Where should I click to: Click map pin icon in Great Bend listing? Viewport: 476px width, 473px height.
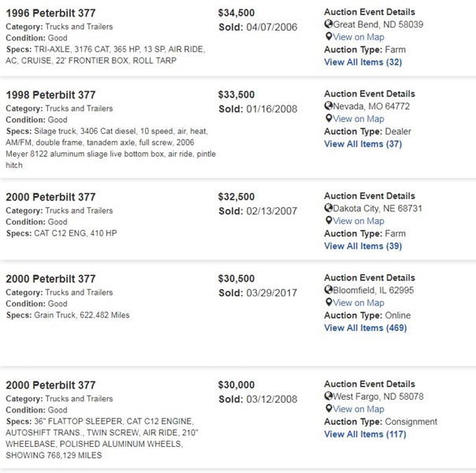329,37
